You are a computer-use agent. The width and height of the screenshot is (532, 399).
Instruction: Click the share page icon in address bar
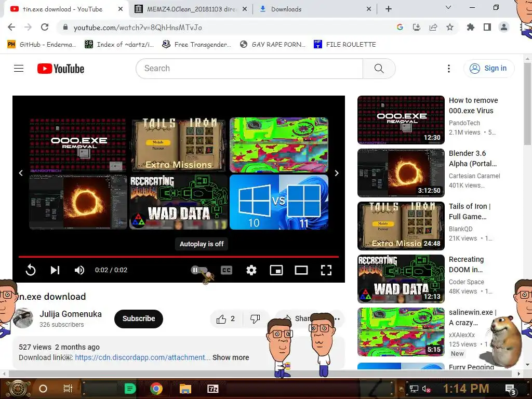(433, 27)
